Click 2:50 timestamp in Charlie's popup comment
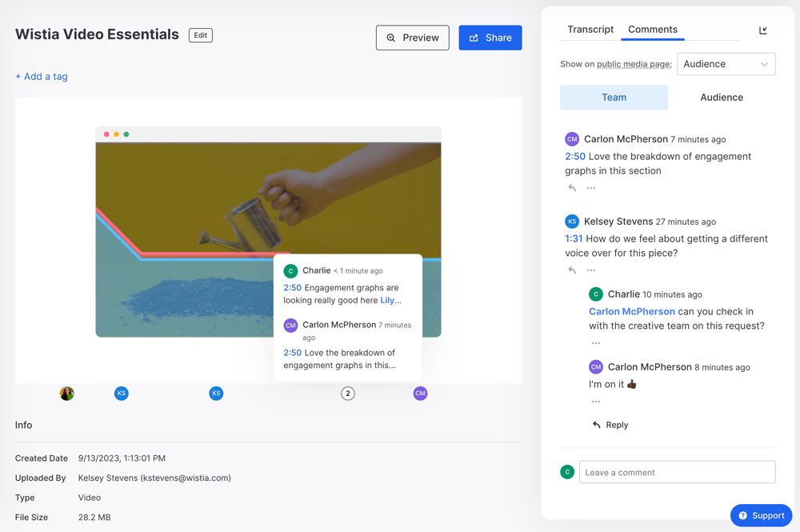The image size is (800, 532). click(292, 288)
